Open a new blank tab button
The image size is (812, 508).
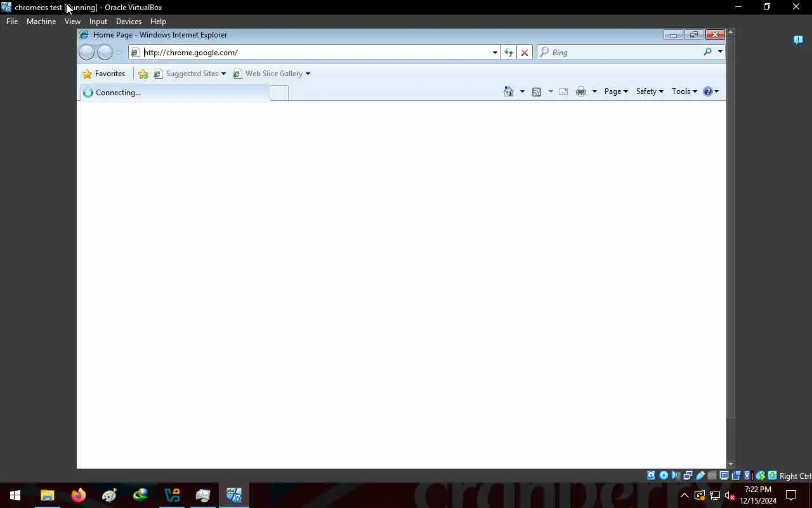[x=279, y=93]
